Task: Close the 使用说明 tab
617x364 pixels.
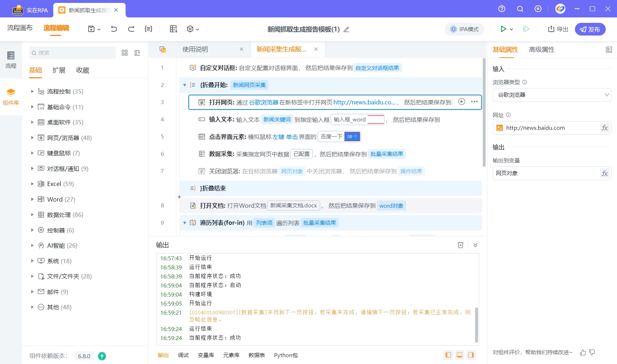Action: [x=241, y=49]
